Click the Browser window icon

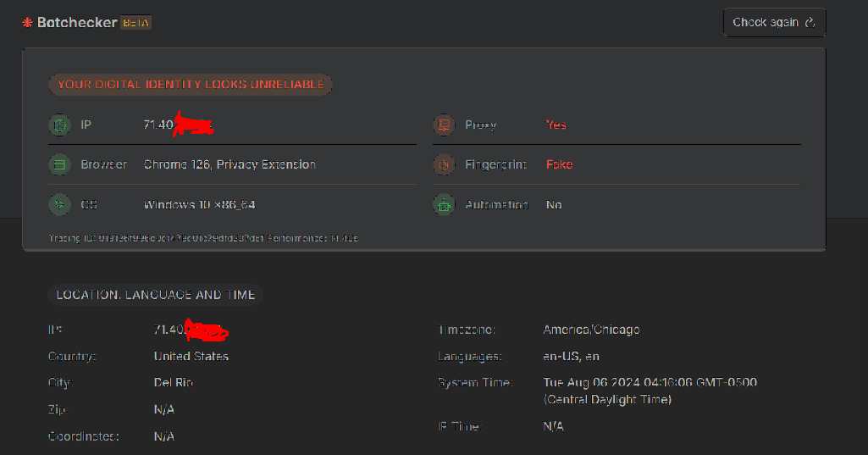tap(59, 164)
